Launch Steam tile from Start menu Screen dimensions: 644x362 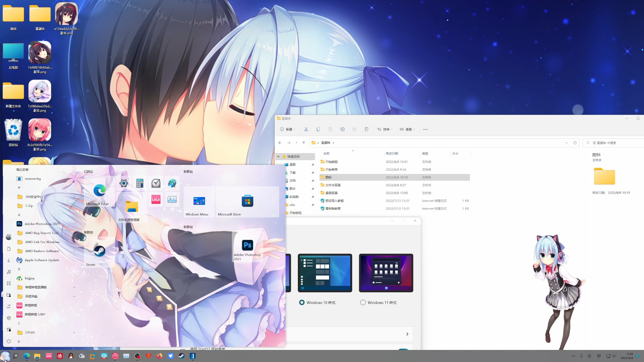[99, 253]
